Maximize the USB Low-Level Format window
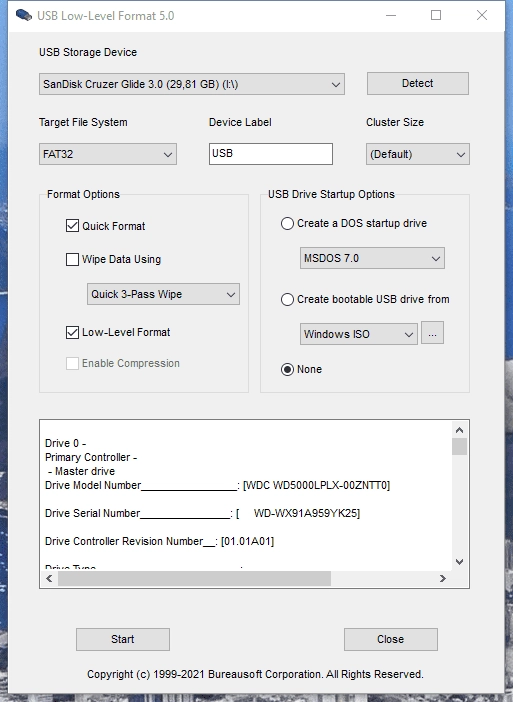The image size is (513, 702). (x=436, y=15)
